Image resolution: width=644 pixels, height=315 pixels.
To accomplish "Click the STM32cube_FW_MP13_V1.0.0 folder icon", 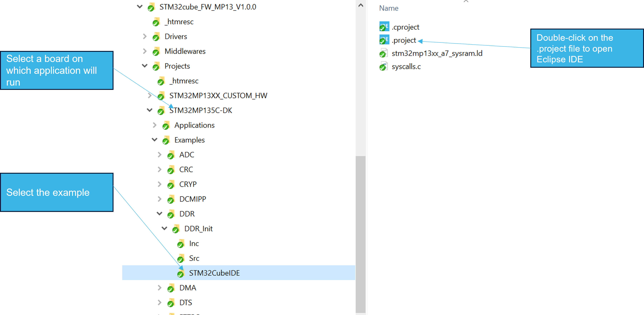I will [x=151, y=7].
